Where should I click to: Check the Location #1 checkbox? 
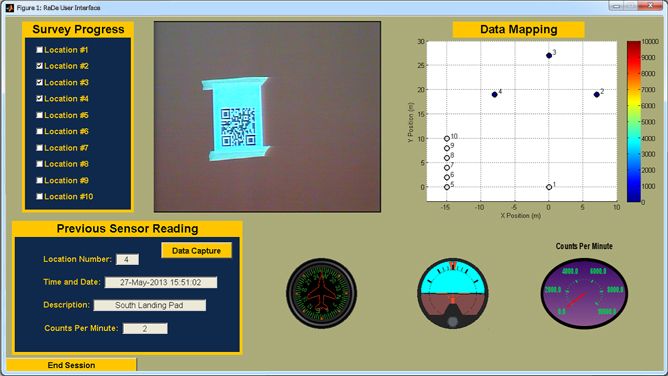point(40,50)
